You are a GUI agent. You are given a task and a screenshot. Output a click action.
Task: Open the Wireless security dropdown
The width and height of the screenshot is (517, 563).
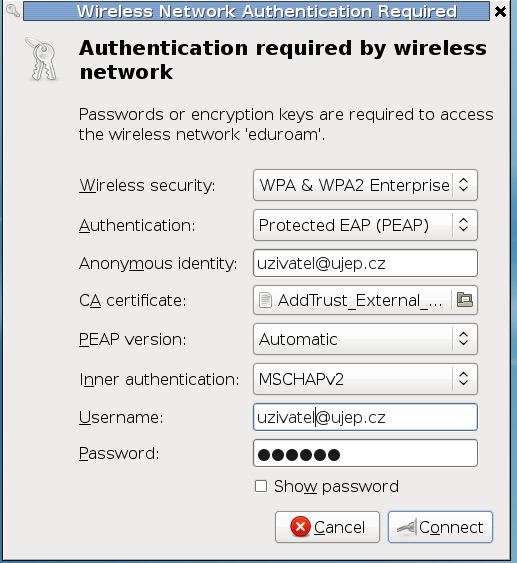pyautogui.click(x=365, y=185)
